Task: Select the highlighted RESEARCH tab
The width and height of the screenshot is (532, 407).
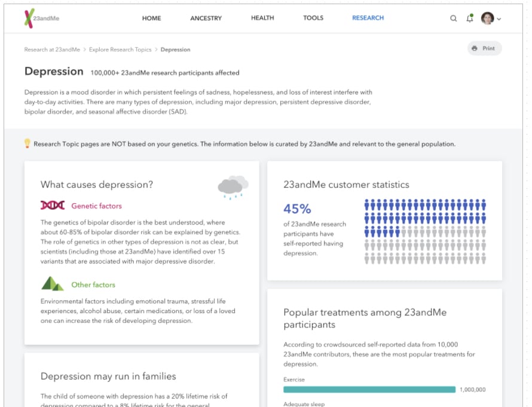Action: tap(368, 18)
